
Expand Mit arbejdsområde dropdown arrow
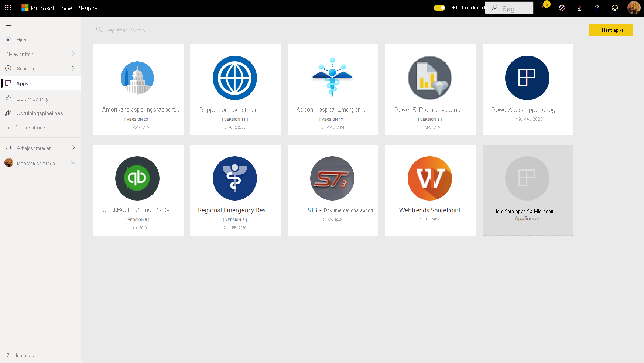click(73, 163)
